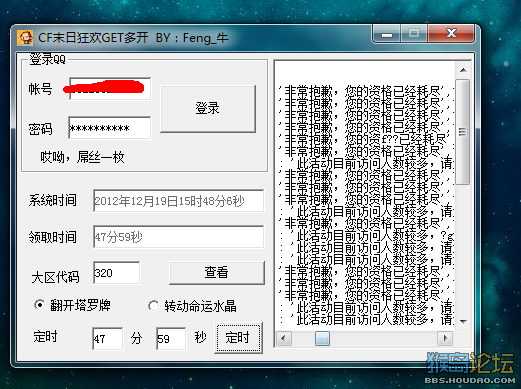Select the 翻开塔罗牌 radio option

pyautogui.click(x=39, y=305)
